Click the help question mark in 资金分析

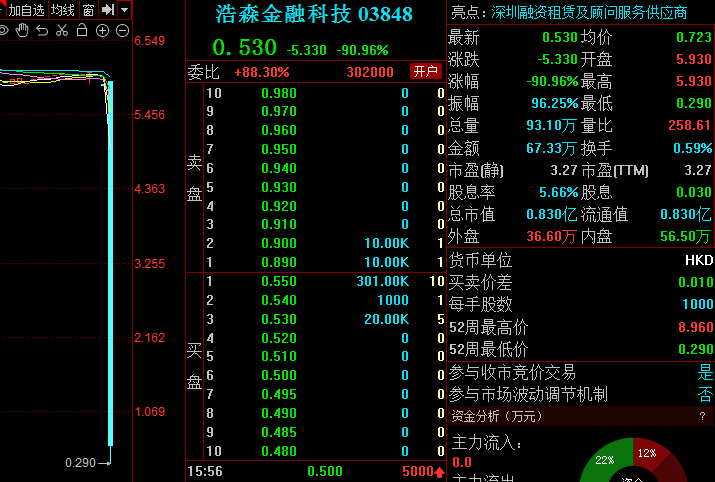703,416
